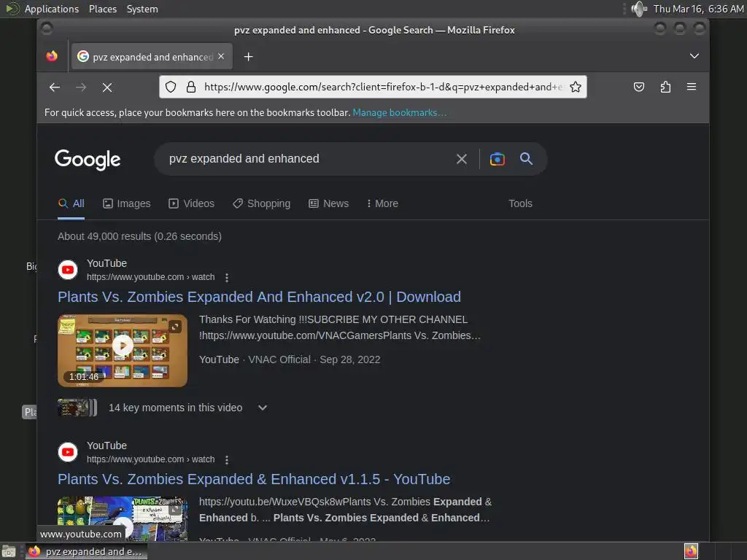Open the System menu

click(142, 9)
